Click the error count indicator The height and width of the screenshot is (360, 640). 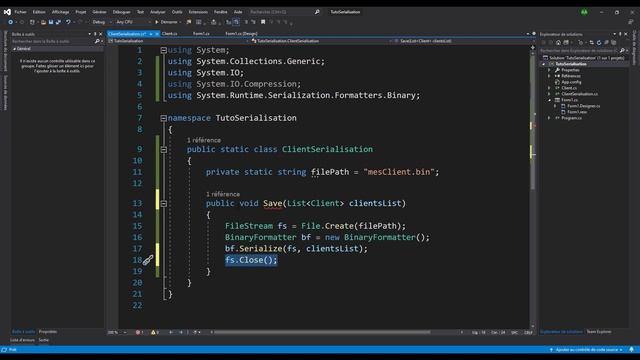point(139,332)
